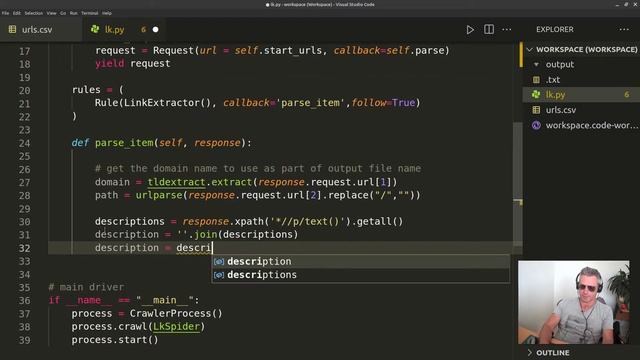Click 'tldextract' on line 27
Screen dimensions: 640x360
[x=176, y=182]
